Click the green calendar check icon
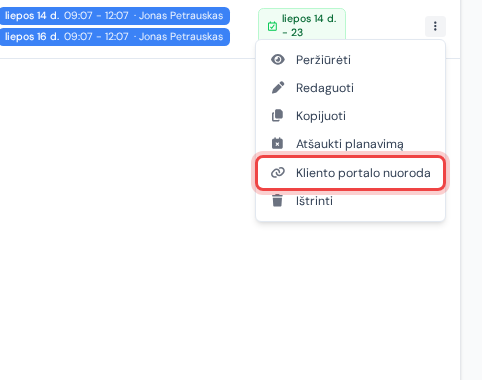Image resolution: width=482 pixels, height=380 pixels. click(272, 26)
